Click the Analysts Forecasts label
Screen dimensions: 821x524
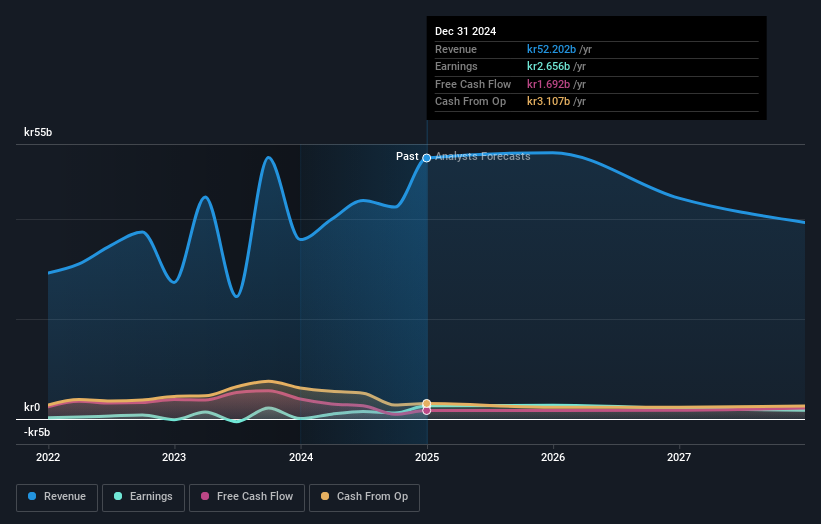[x=483, y=157]
